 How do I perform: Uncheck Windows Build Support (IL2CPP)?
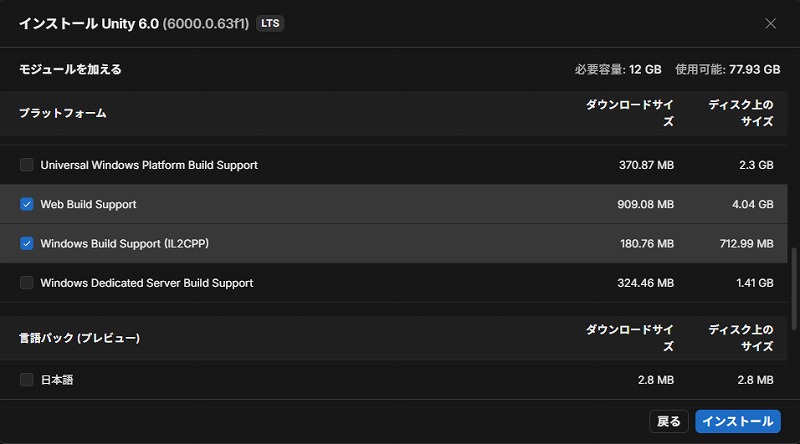pyautogui.click(x=27, y=243)
